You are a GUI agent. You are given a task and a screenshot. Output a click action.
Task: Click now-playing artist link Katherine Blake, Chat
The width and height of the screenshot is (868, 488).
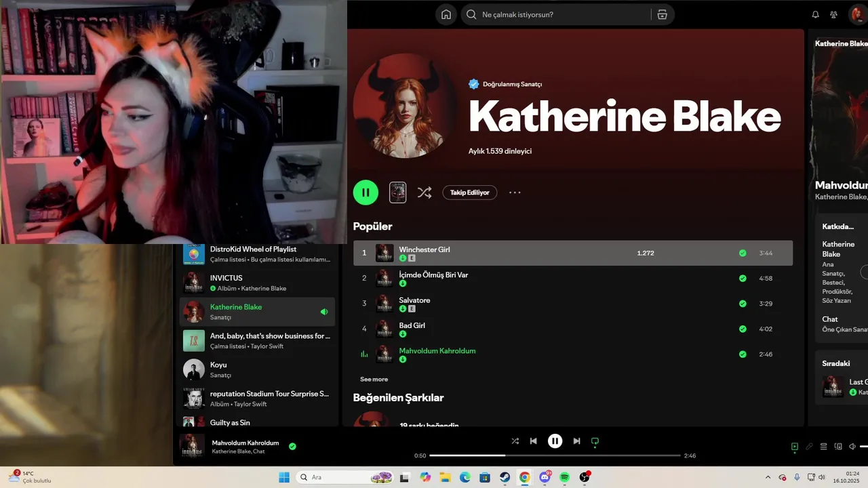(238, 451)
